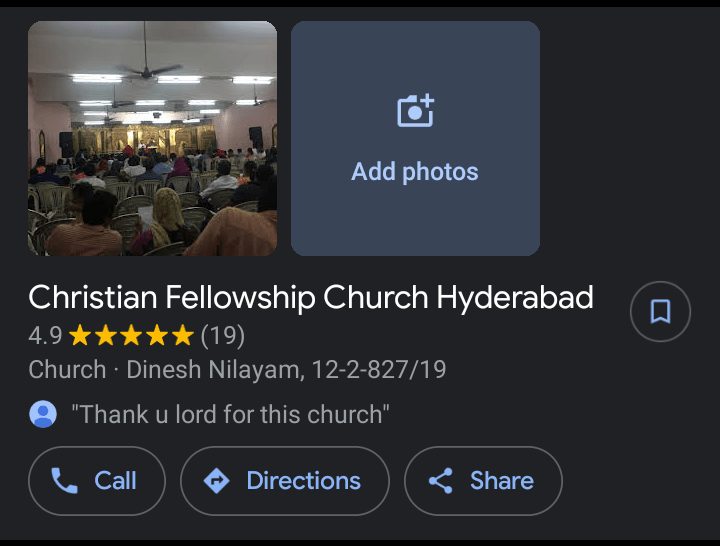Image resolution: width=720 pixels, height=546 pixels.
Task: Save the church with the bookmark icon
Action: click(660, 312)
